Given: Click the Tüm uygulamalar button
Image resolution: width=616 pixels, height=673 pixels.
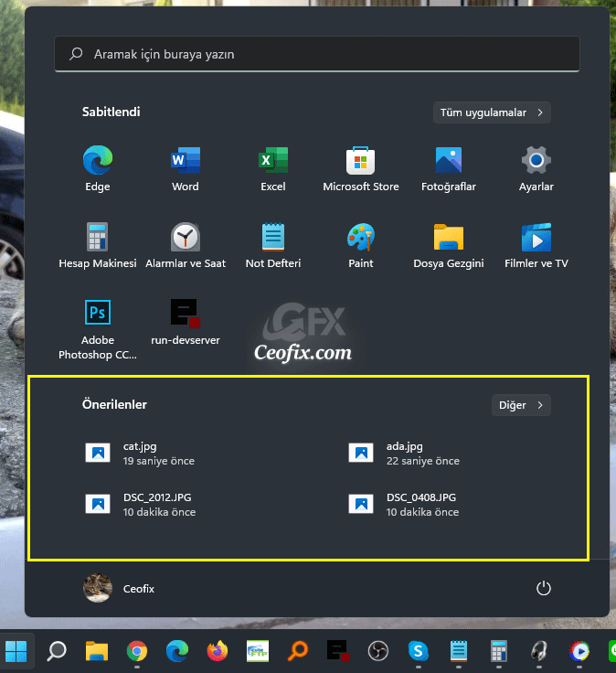Looking at the screenshot, I should pyautogui.click(x=492, y=112).
